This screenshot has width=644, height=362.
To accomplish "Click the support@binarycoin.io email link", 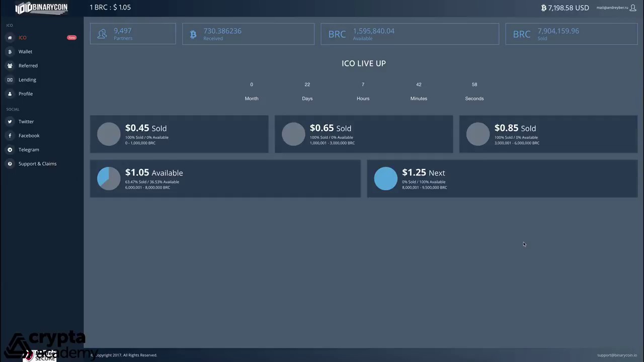I will pyautogui.click(x=617, y=355).
